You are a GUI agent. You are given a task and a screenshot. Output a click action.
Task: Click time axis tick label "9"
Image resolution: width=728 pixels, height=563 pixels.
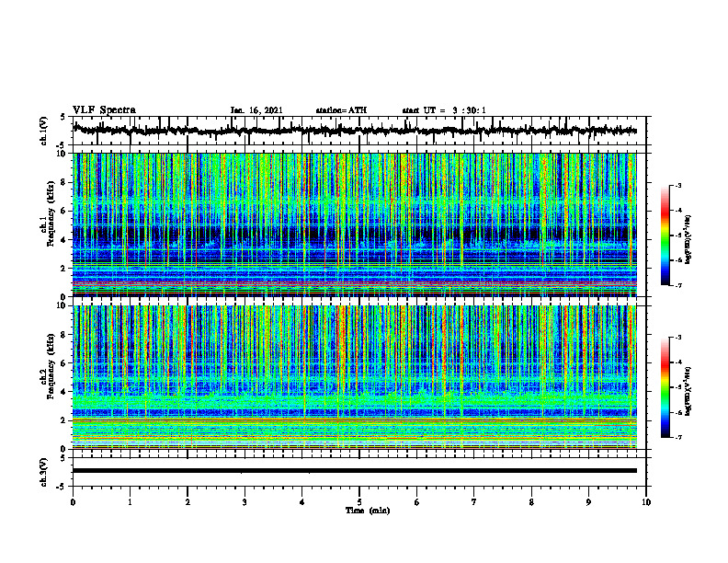click(588, 502)
